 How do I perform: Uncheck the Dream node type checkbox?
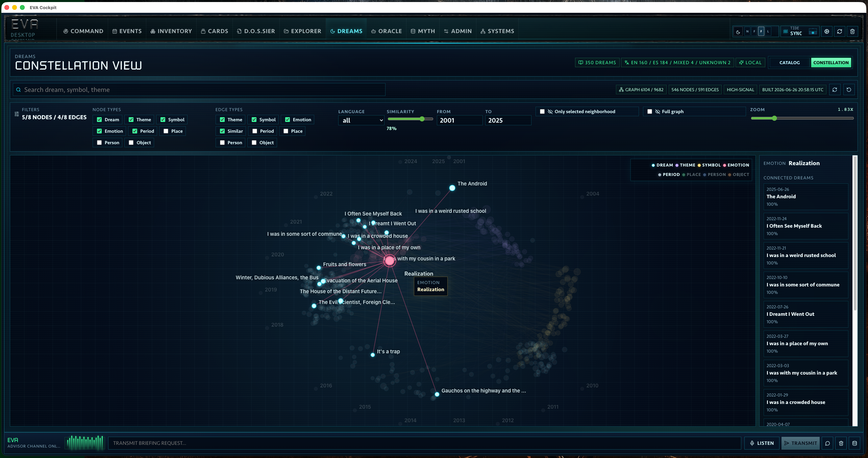tap(99, 120)
